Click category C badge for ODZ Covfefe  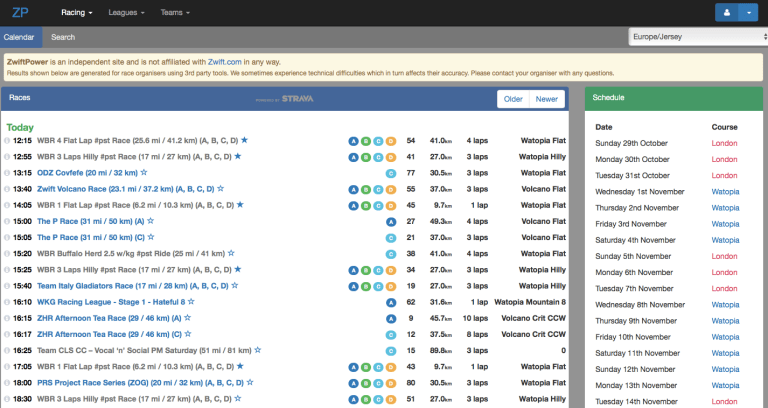[391, 173]
